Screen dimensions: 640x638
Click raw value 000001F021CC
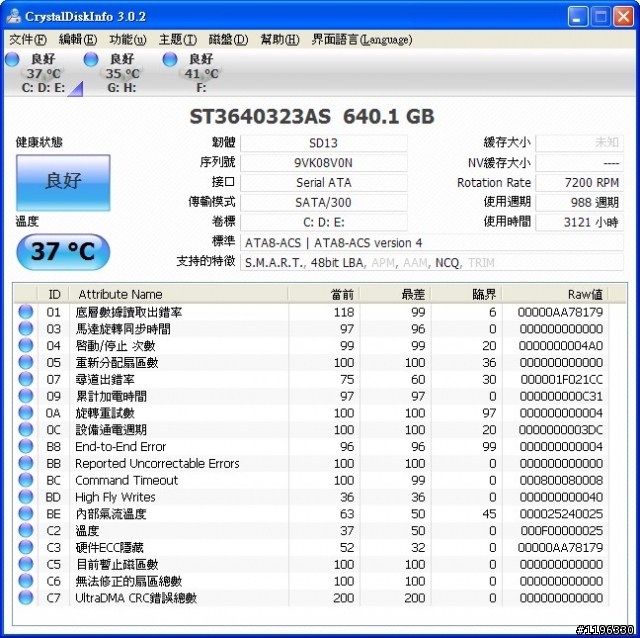[562, 379]
